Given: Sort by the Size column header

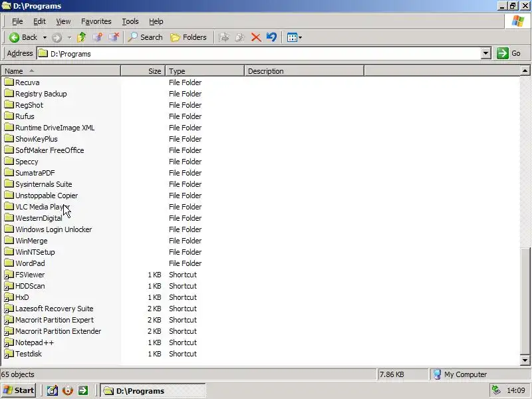Looking at the screenshot, I should (x=143, y=71).
